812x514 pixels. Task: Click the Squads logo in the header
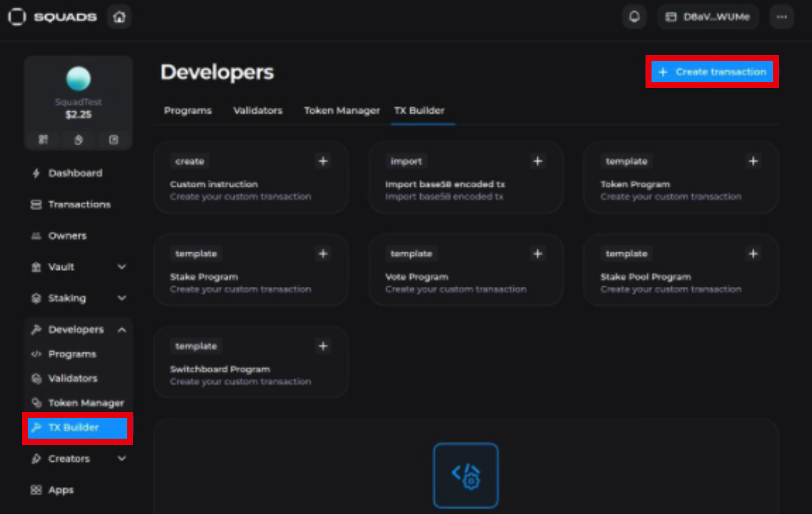coord(53,17)
